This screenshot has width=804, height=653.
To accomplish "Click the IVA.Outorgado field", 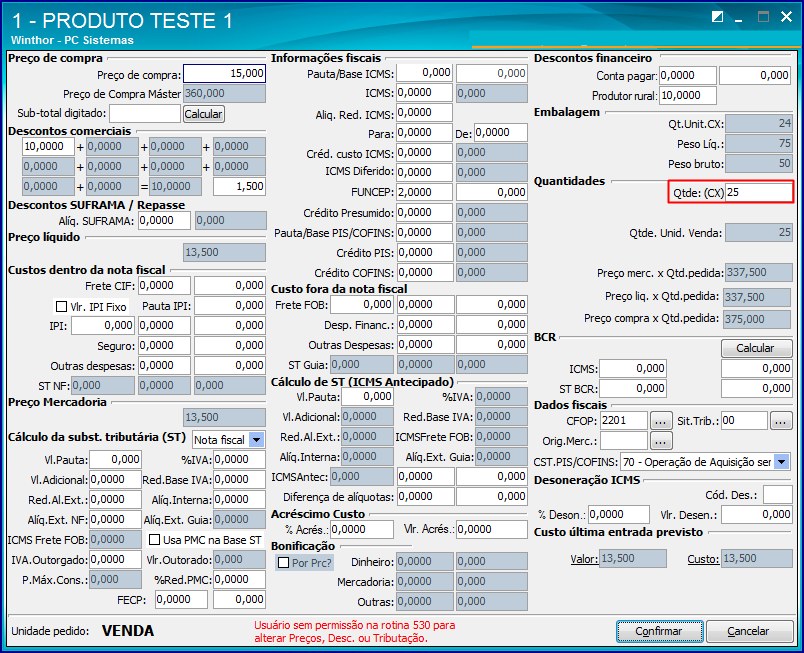I will [x=115, y=560].
